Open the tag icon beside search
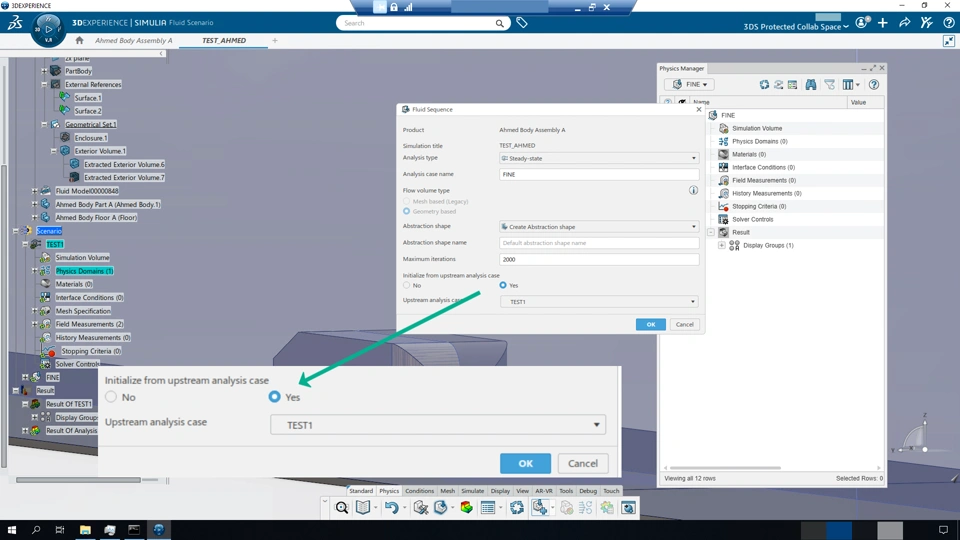 pyautogui.click(x=522, y=23)
